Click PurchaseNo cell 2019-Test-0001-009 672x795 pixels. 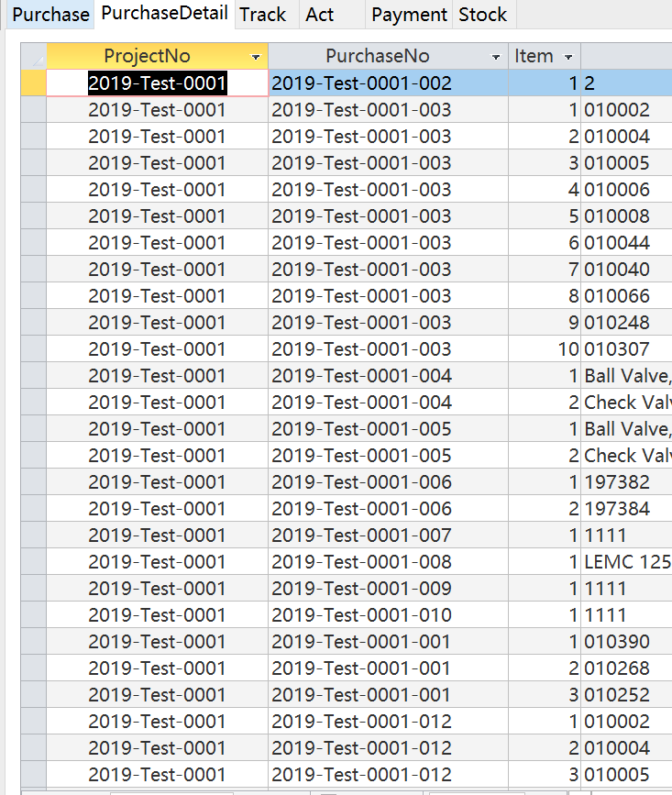(x=388, y=588)
